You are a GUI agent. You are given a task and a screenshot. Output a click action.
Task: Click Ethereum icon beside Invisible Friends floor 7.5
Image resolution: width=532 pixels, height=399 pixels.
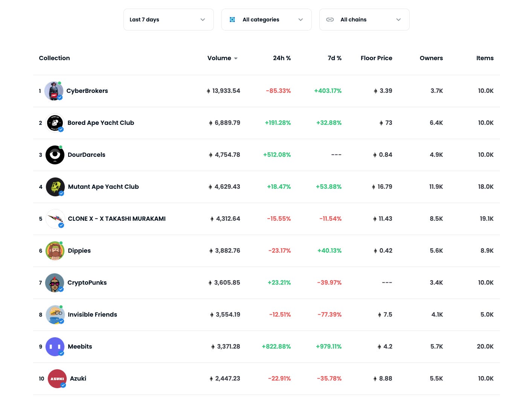[x=380, y=315]
